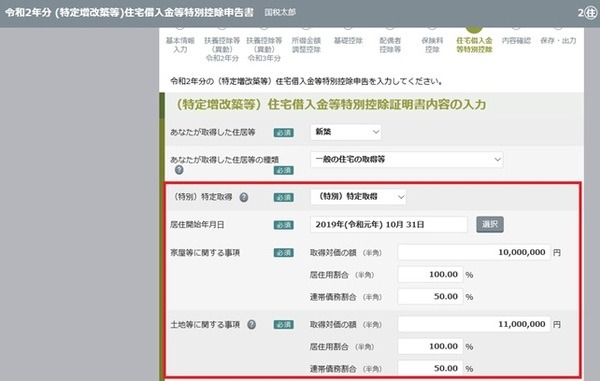Screen dimensions: 600x381
Task: Click 家屋等 居住用割合 field 100.00
Action: point(430,275)
